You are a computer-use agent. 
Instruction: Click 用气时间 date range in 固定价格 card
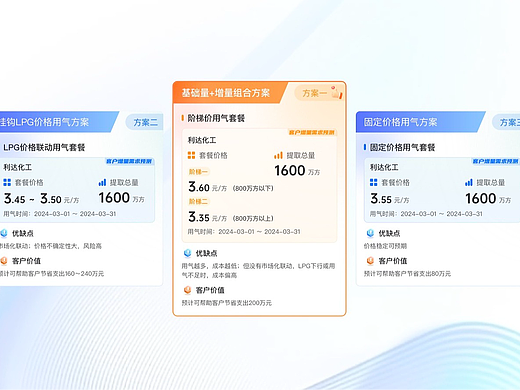pos(426,214)
